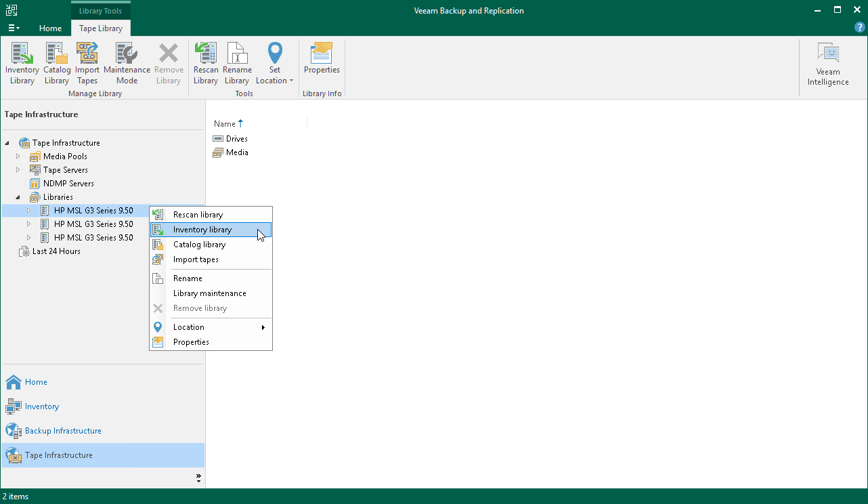Click Rescan Library in the ribbon
Viewport: 868px width, 504px height.
pos(206,63)
